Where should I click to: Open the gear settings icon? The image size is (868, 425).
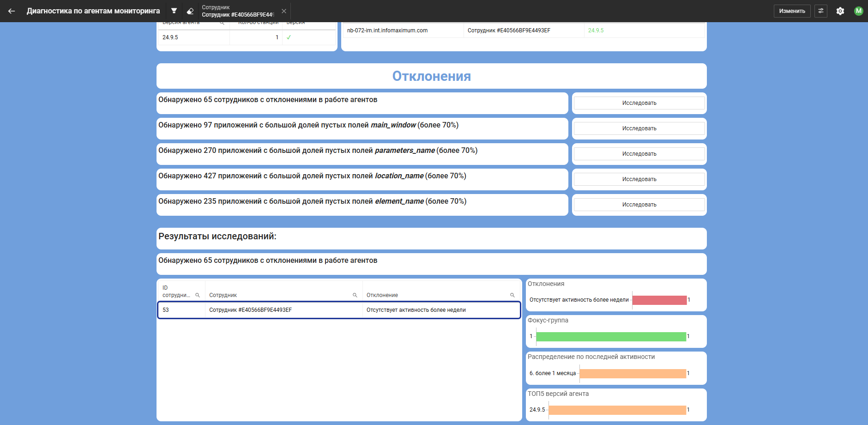click(840, 11)
